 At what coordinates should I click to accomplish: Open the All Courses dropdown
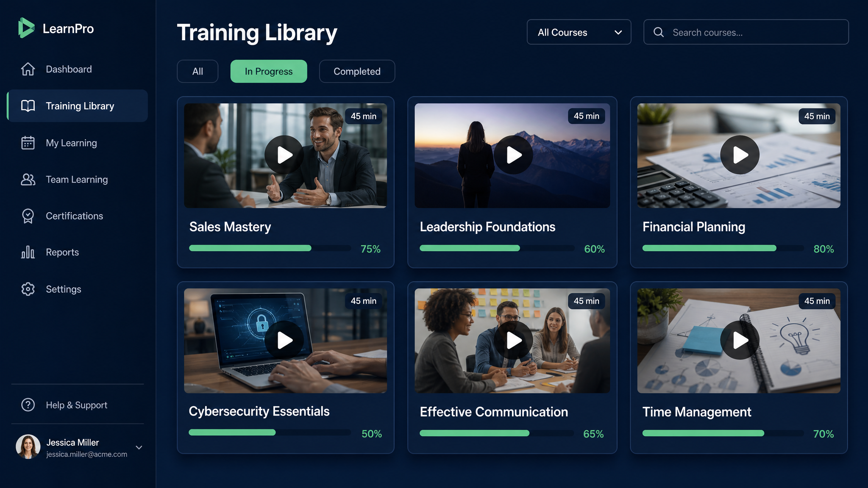coord(579,32)
